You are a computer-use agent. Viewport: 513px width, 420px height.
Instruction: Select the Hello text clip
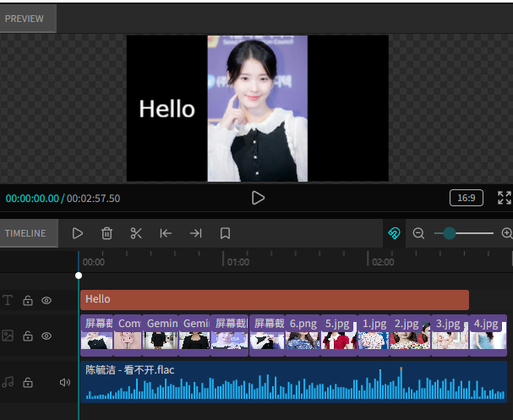[x=275, y=300]
